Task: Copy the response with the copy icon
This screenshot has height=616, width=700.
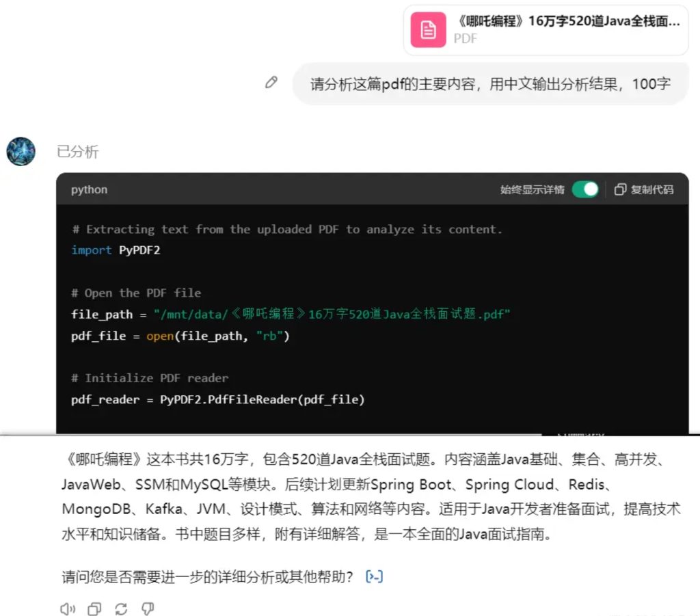Action: point(94,608)
